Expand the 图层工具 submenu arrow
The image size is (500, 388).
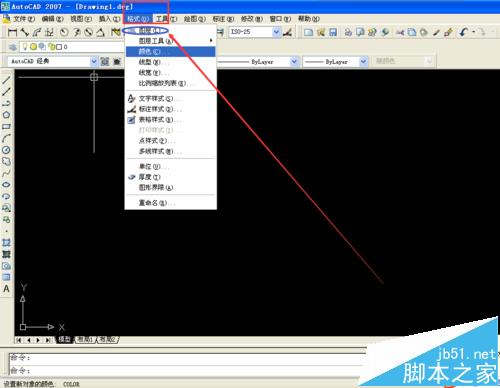pyautogui.click(x=211, y=41)
